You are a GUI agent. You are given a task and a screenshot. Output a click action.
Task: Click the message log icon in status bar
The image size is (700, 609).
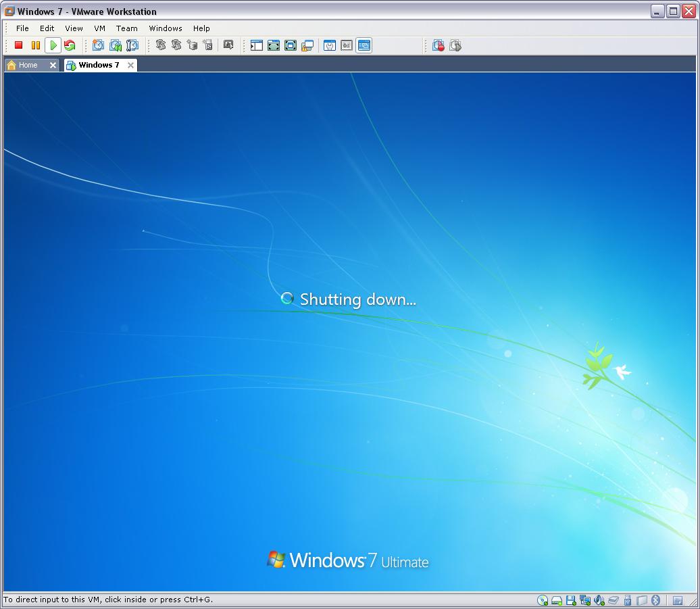click(678, 600)
